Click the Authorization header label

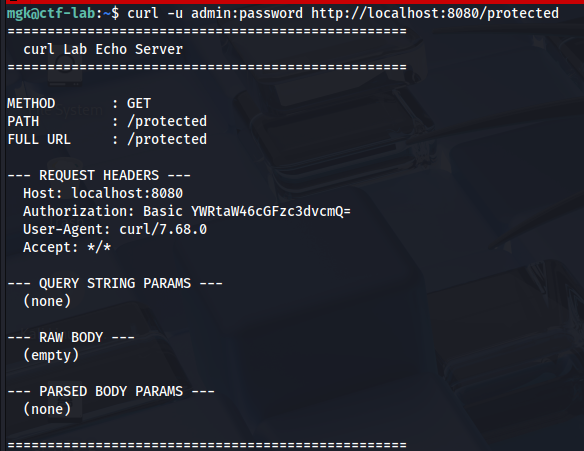79,211
